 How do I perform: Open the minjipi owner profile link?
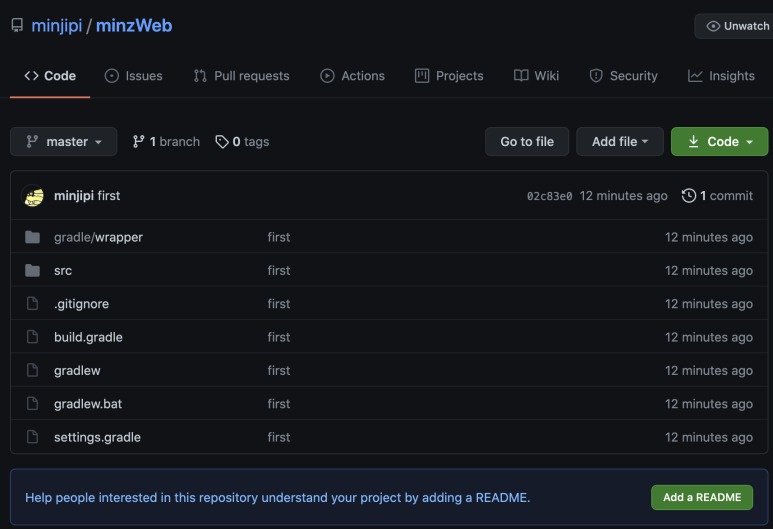[x=57, y=26]
